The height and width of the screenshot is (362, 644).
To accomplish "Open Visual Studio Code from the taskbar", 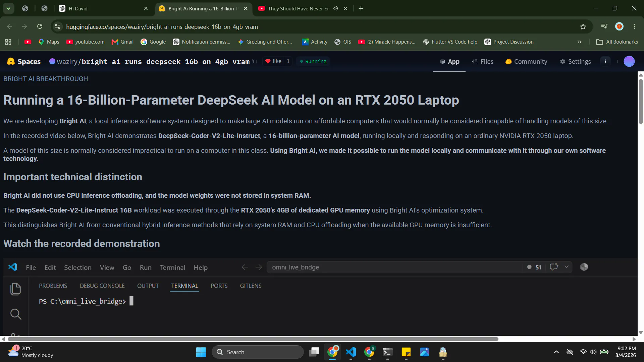I will (351, 352).
